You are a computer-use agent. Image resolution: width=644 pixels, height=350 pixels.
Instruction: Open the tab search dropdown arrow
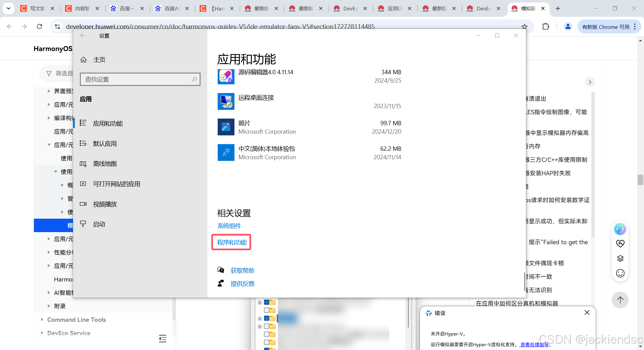(8, 8)
